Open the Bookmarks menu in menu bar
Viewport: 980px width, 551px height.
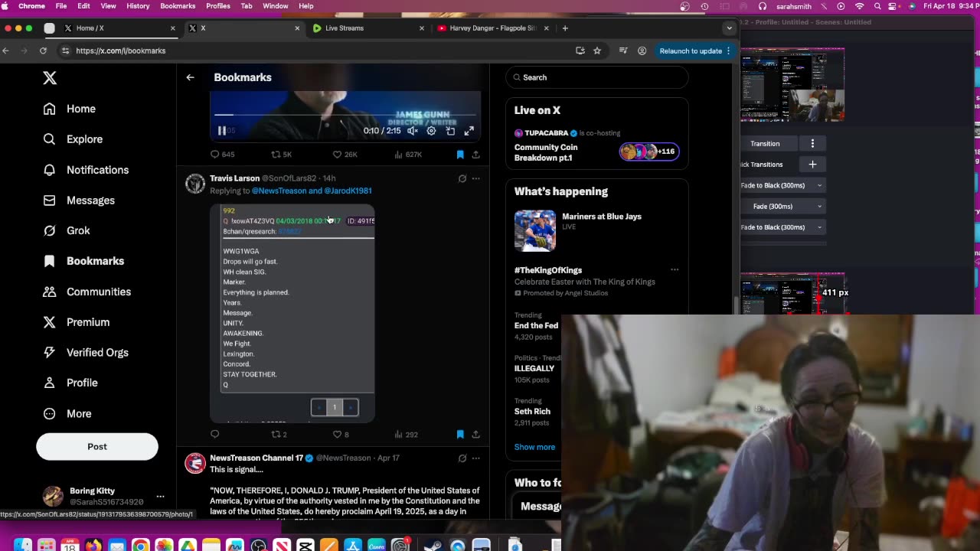[178, 6]
